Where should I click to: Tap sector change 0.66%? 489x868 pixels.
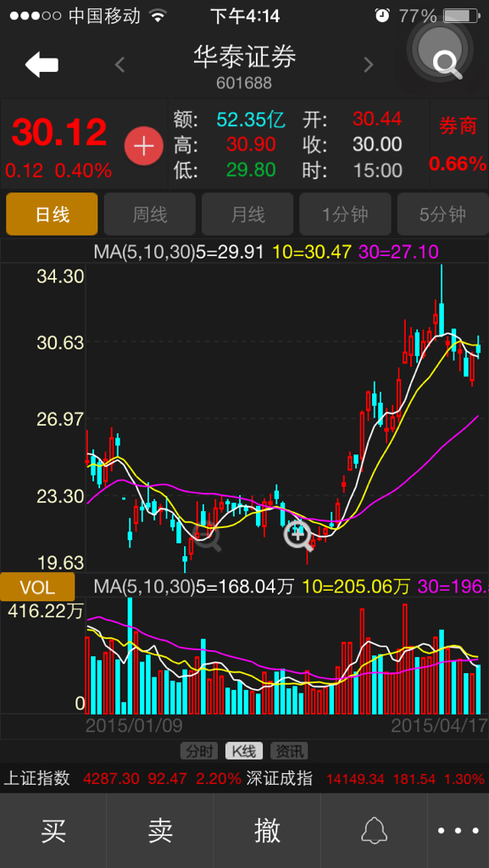click(x=458, y=164)
